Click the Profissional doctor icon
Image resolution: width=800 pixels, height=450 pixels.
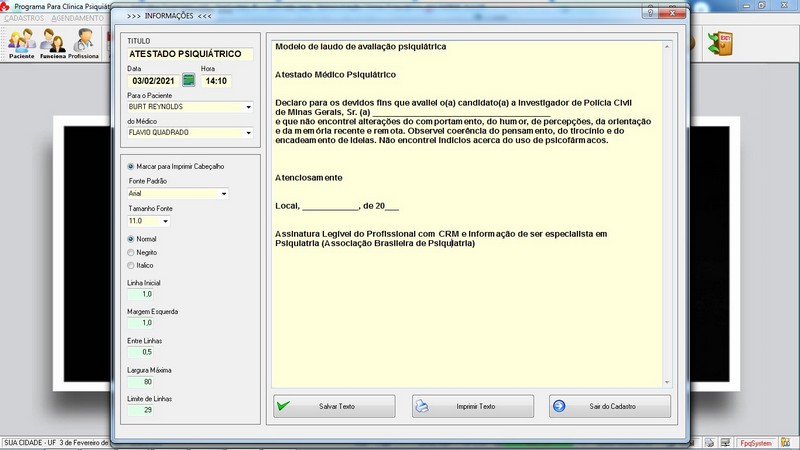(84, 43)
